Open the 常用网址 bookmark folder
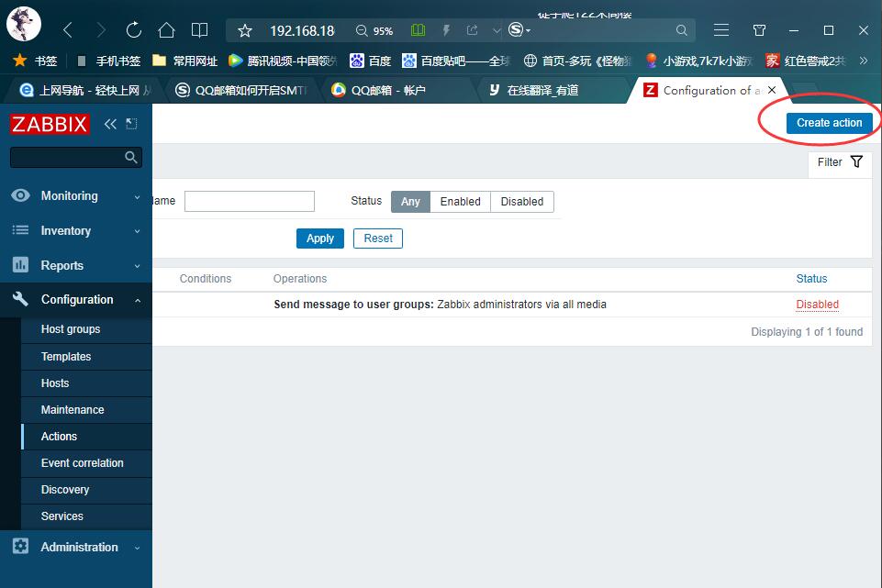The width and height of the screenshot is (882, 588). coord(185,61)
